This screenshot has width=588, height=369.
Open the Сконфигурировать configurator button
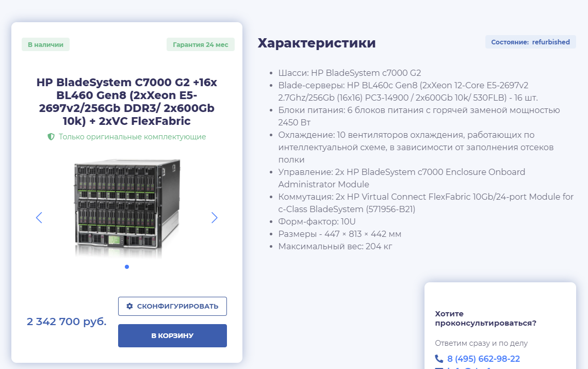pos(172,307)
